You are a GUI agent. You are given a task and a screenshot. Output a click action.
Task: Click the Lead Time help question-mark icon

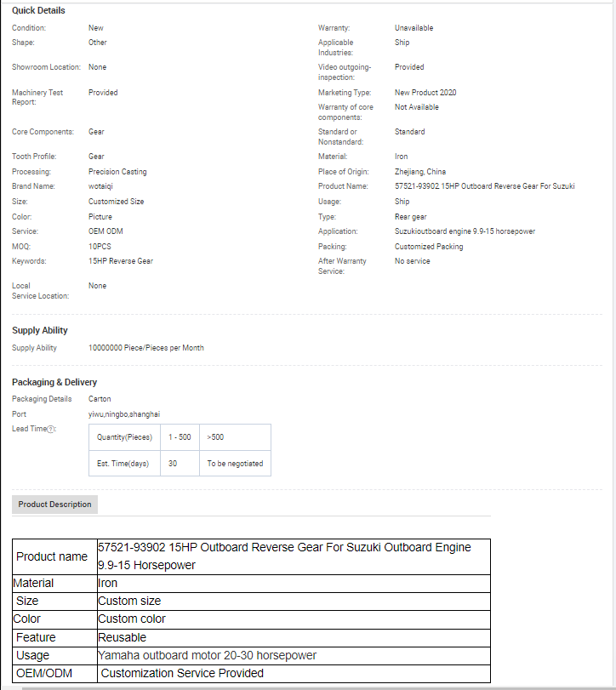pos(51,429)
